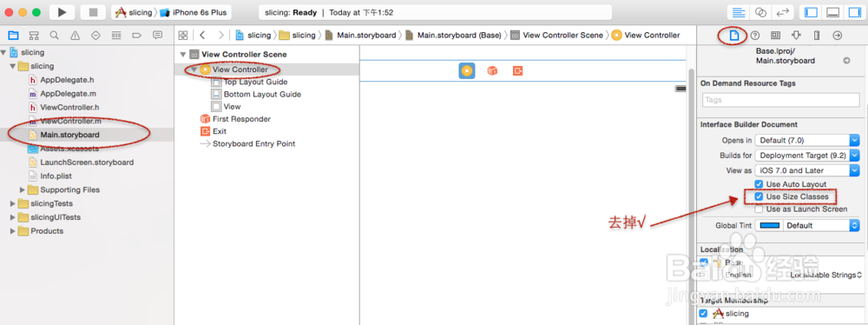This screenshot has width=868, height=325.
Task: Collapse the slicing project root
Action: coord(3,52)
